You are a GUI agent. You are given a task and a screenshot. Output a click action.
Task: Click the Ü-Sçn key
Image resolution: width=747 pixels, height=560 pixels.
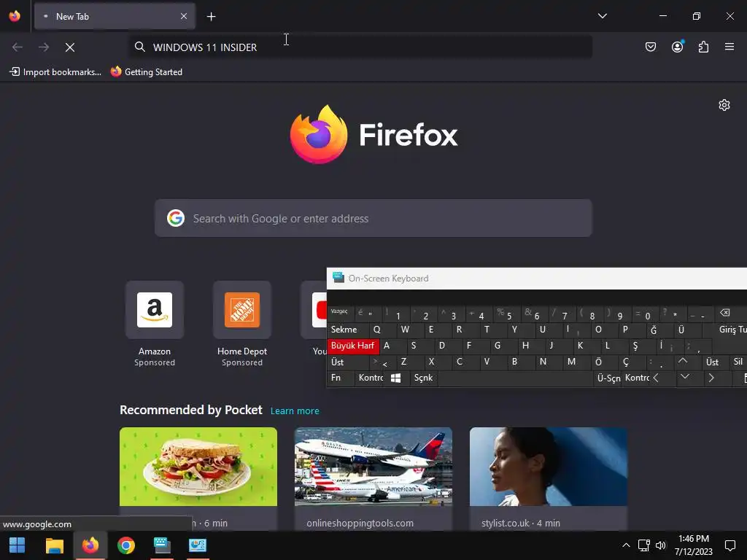[608, 378]
